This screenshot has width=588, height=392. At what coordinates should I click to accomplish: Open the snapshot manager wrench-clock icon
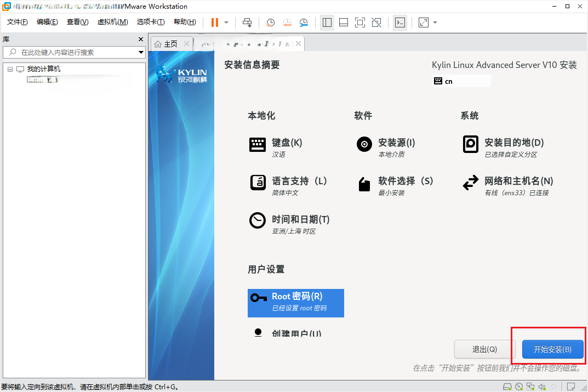304,22
